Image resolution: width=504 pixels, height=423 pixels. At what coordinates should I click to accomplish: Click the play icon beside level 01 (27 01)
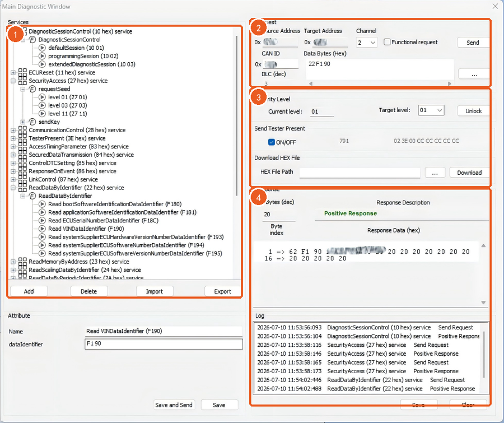(x=42, y=97)
